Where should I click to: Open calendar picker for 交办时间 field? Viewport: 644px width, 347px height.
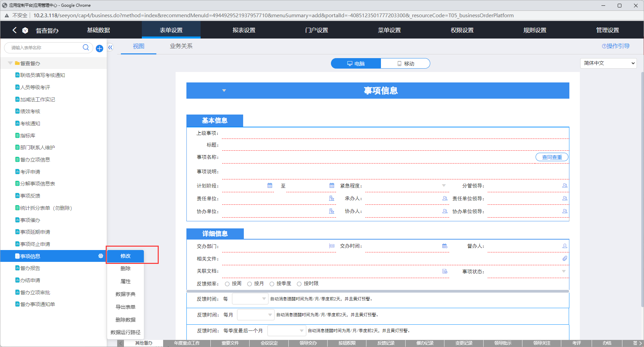pos(445,246)
